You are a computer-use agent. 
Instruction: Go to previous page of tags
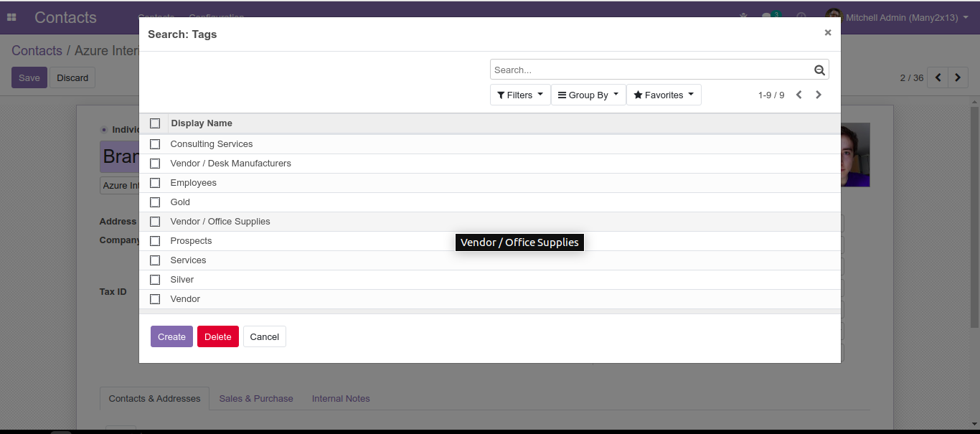tap(798, 95)
